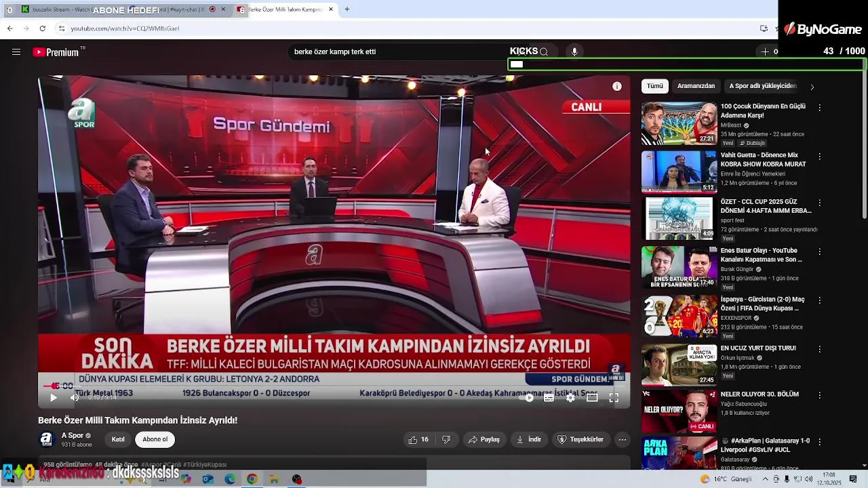The width and height of the screenshot is (868, 488).
Task: Open Vahit Guetta Dönence Mix thumbnail
Action: point(679,172)
